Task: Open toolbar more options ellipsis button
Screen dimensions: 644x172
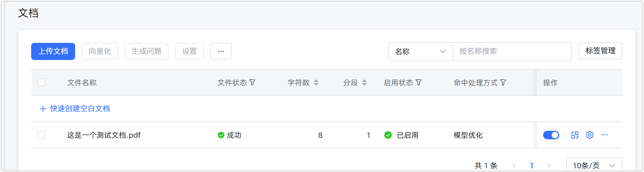Action: (x=221, y=51)
